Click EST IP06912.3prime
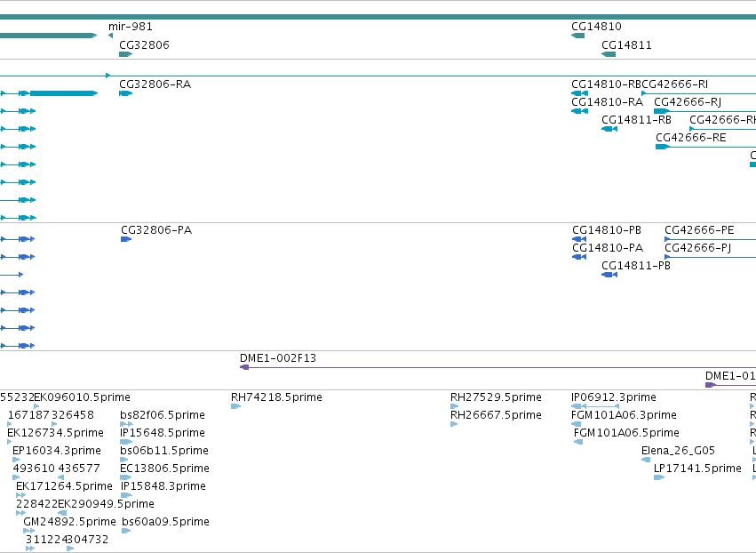Viewport: 756px width, 553px height. [614, 397]
